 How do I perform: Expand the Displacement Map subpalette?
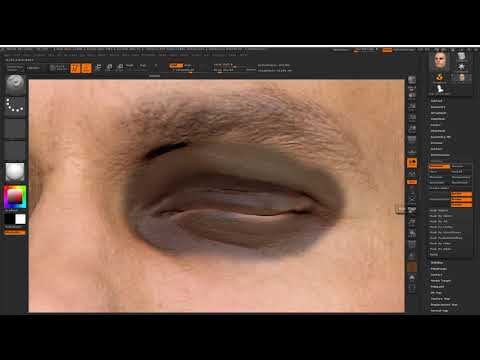[444, 305]
